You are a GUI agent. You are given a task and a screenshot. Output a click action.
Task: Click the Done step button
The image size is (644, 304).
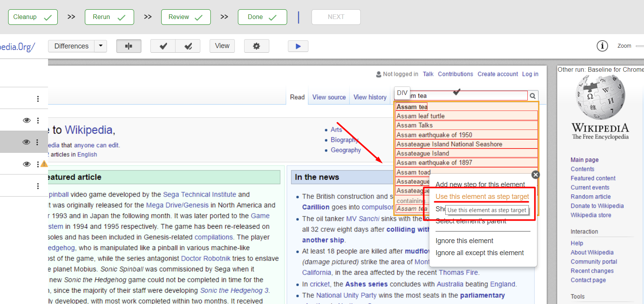point(262,17)
